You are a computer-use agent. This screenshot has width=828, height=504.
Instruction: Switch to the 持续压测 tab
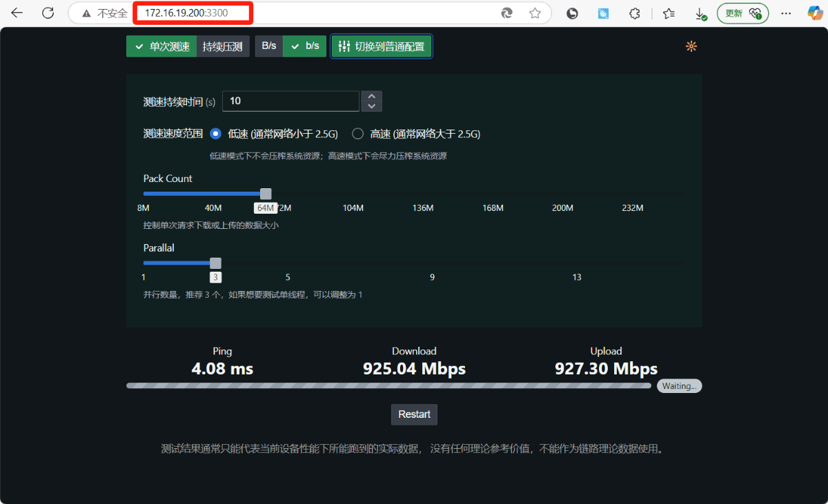(224, 46)
